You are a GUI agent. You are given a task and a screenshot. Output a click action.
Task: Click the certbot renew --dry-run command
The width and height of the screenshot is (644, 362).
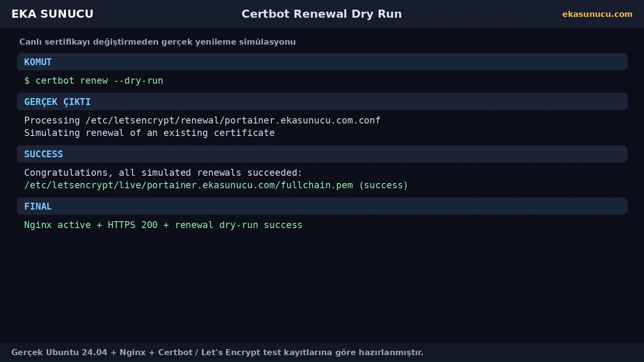(99, 81)
